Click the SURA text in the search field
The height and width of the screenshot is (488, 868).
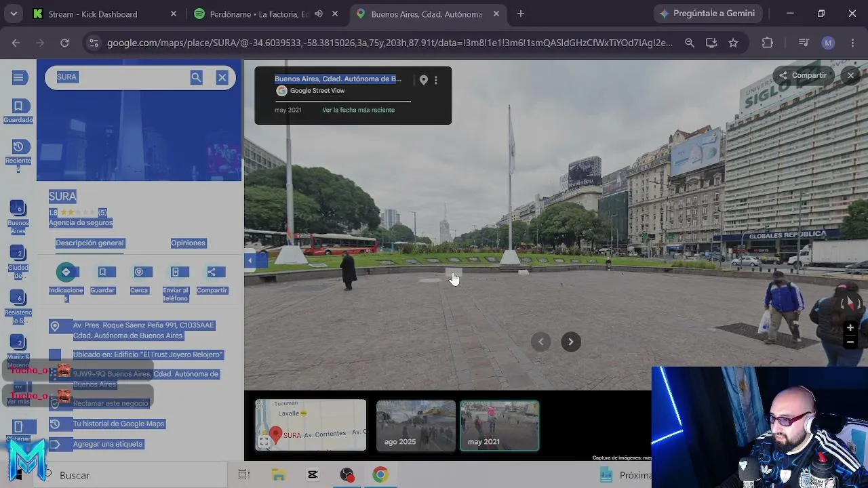coord(67,77)
